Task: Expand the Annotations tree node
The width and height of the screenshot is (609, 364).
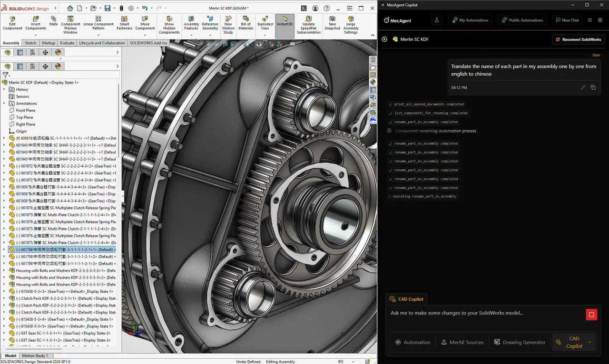Action: point(4,103)
